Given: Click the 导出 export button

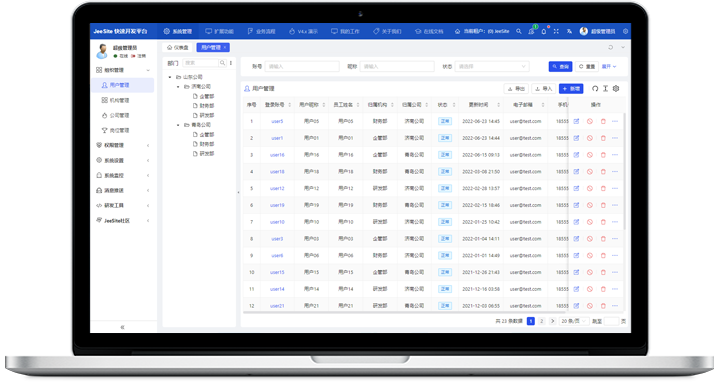Looking at the screenshot, I should tap(516, 88).
